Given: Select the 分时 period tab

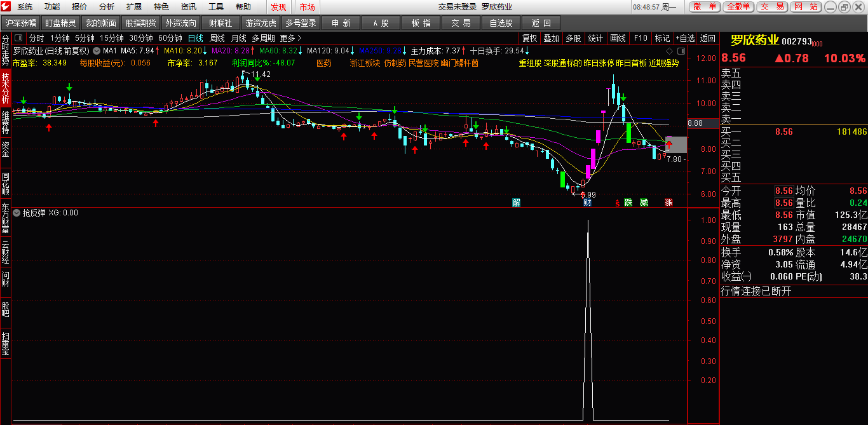Looking at the screenshot, I should tap(36, 38).
